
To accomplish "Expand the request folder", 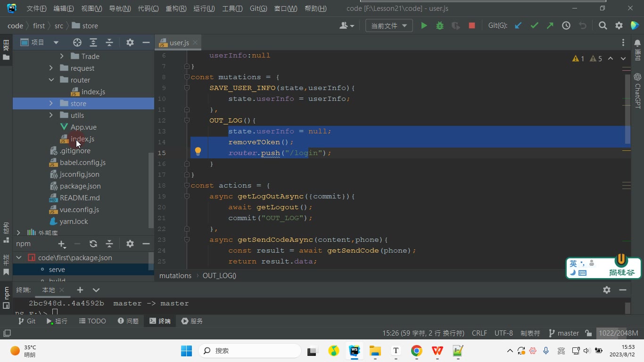I will [x=51, y=68].
